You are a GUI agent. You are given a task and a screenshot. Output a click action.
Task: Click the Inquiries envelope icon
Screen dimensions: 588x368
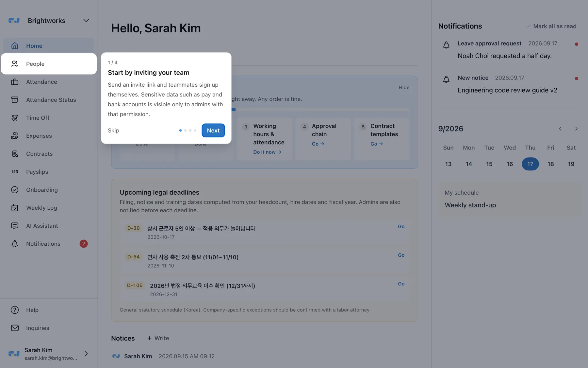(15, 328)
